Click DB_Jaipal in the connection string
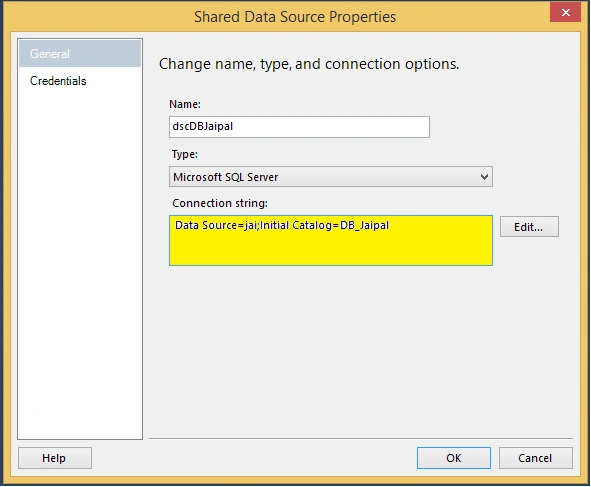 [364, 225]
